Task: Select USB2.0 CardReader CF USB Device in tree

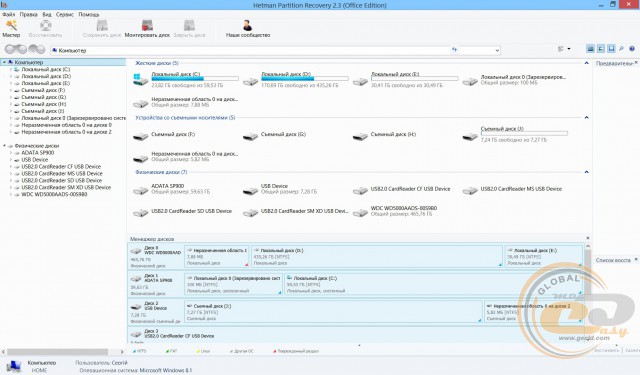Action: click(x=61, y=166)
